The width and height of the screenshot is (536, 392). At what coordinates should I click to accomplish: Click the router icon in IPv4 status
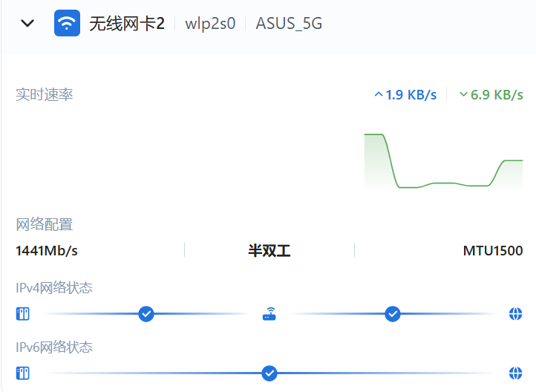tap(269, 314)
